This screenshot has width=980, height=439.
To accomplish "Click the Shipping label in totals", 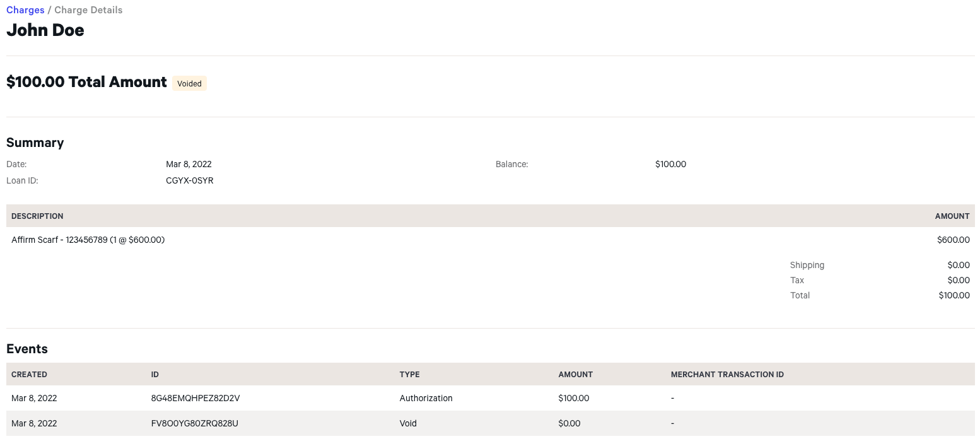I will click(x=807, y=265).
